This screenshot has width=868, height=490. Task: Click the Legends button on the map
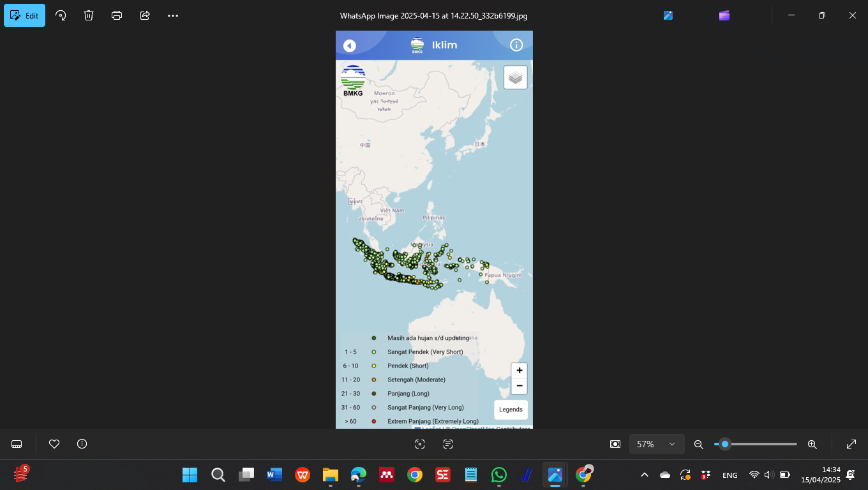[x=511, y=410]
